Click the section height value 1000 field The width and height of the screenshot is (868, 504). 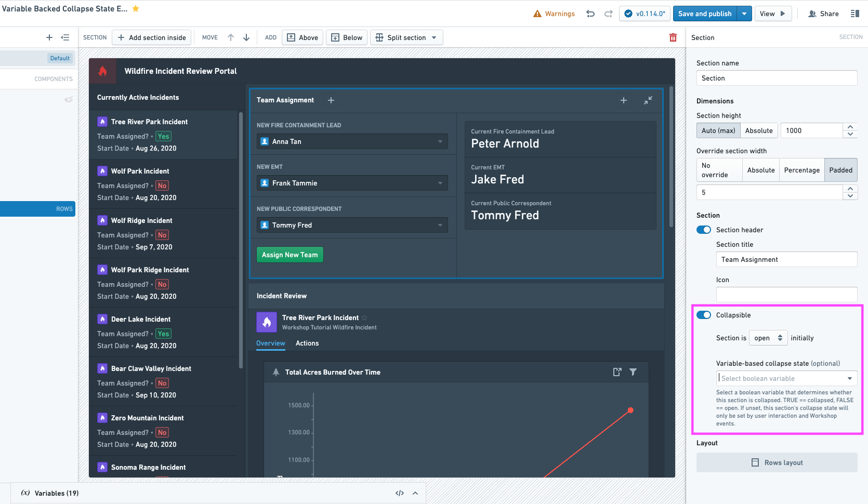[811, 130]
